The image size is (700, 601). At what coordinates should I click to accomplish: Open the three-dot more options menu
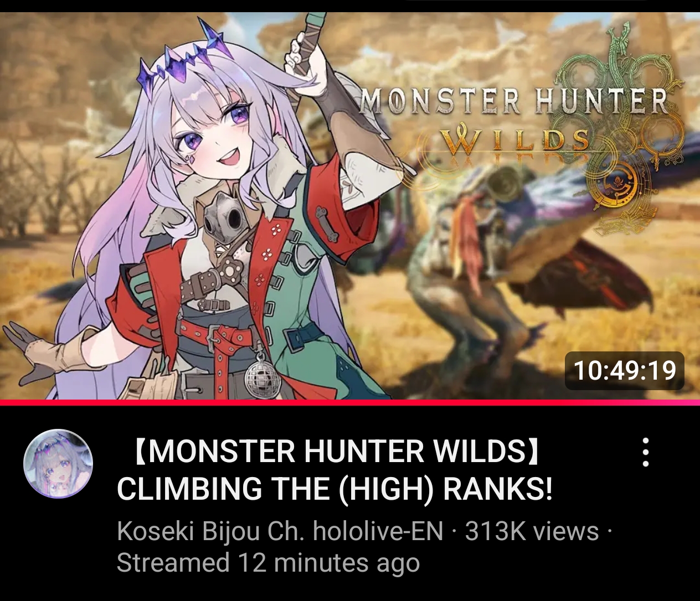click(645, 453)
